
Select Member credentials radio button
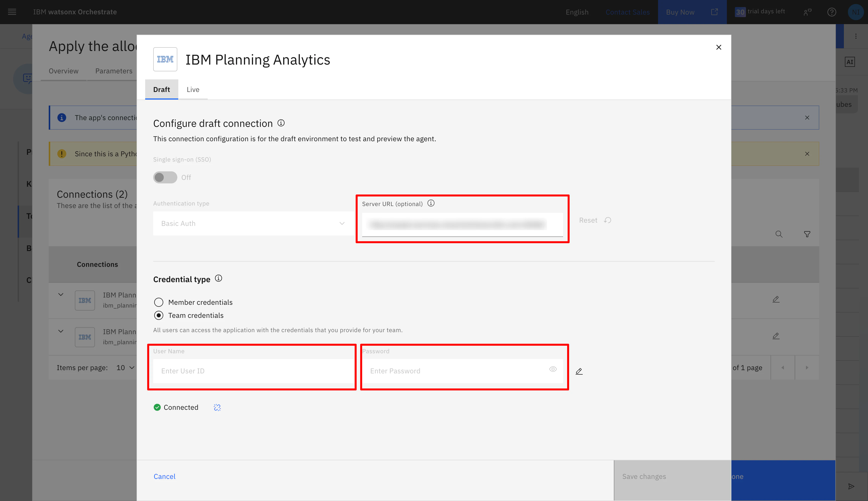click(x=158, y=302)
